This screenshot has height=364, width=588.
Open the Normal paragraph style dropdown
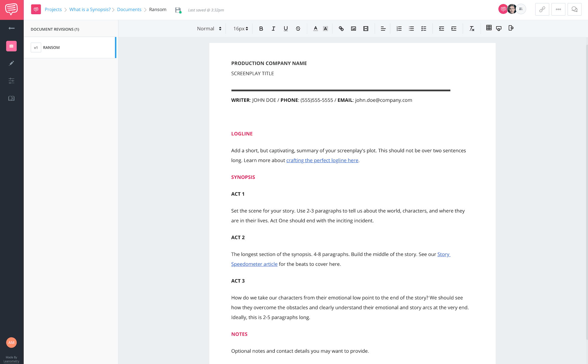click(209, 28)
